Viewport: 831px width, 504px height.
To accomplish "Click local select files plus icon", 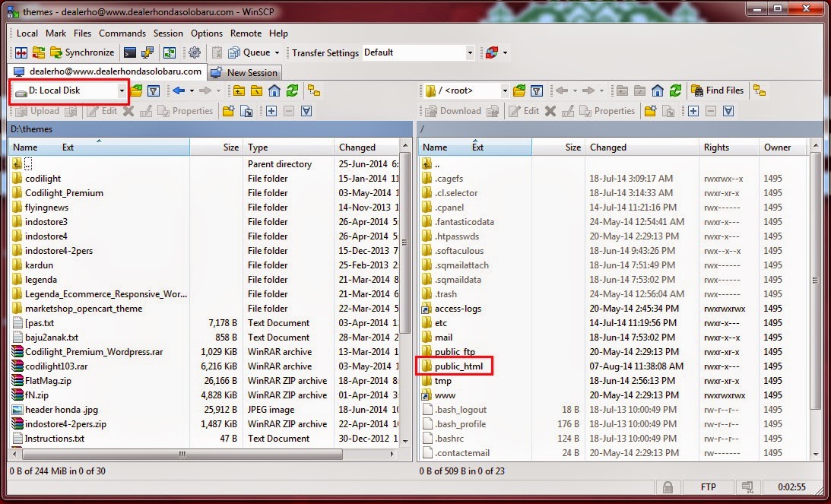I will pyautogui.click(x=271, y=111).
